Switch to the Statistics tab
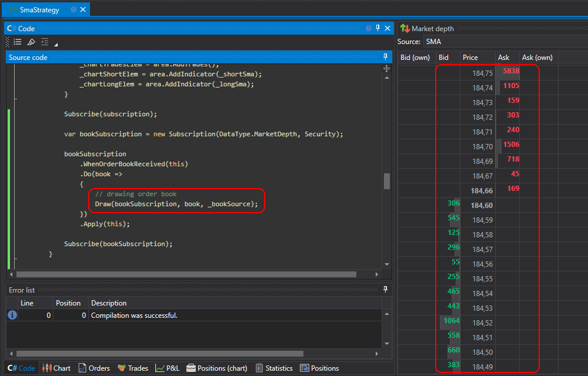The image size is (588, 376). 274,368
